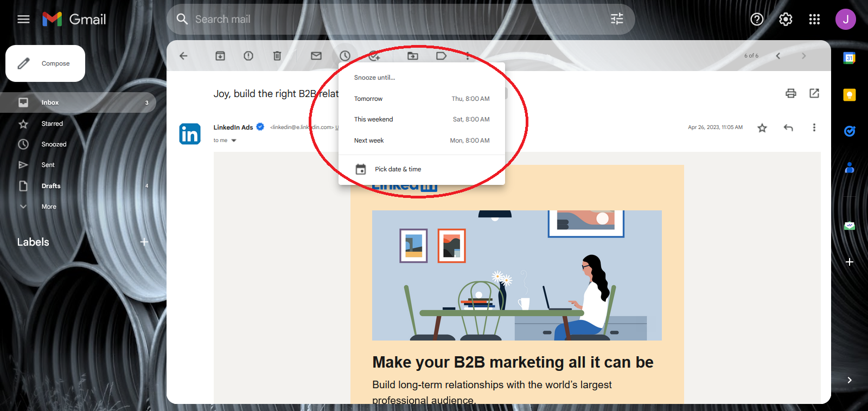Image resolution: width=868 pixels, height=411 pixels.
Task: Go back to inbox arrow
Action: click(183, 56)
